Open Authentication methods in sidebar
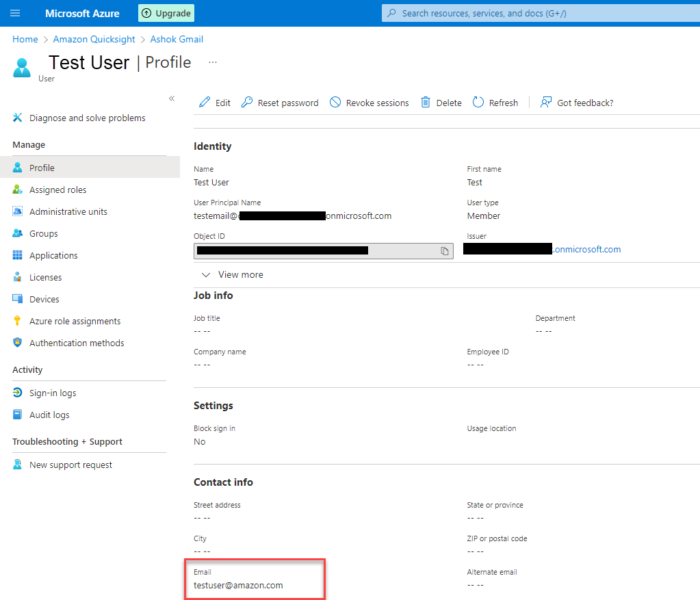The width and height of the screenshot is (700, 600). pos(77,343)
